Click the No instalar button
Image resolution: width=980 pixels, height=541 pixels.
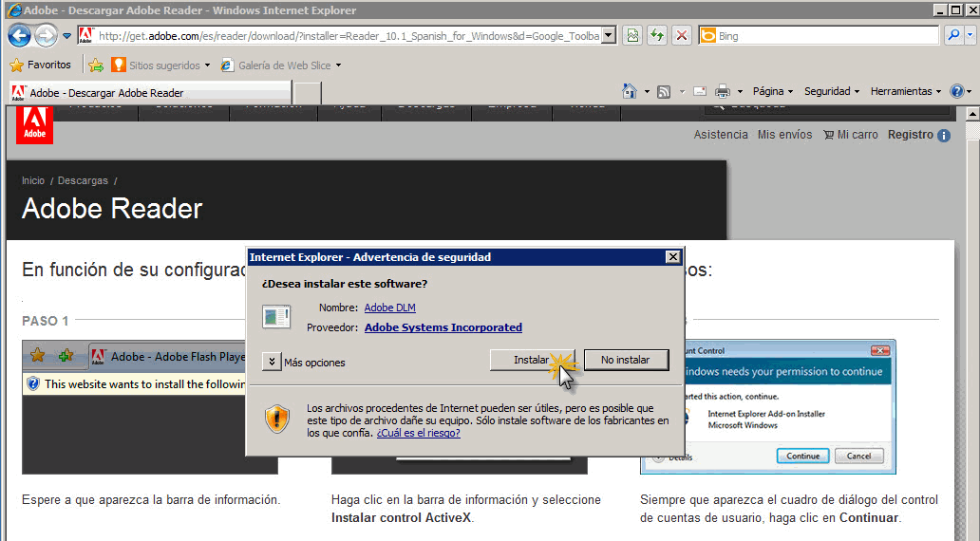tap(626, 360)
